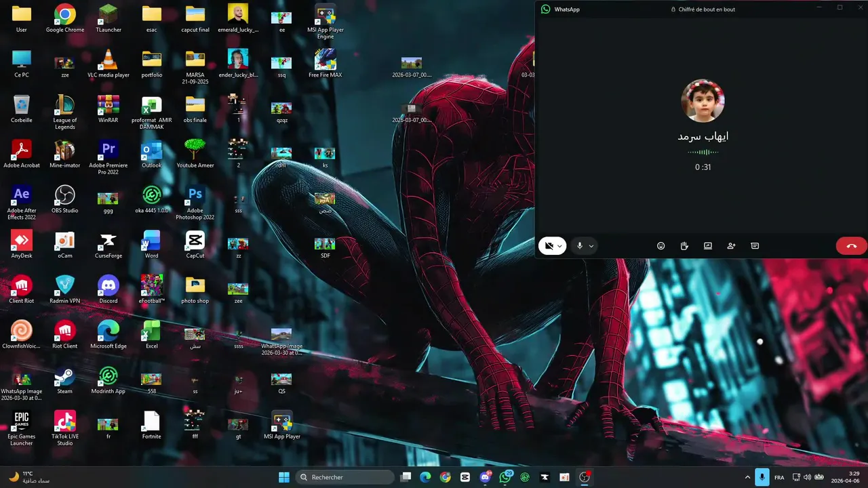This screenshot has width=868, height=488.
Task: Select Steam desktop shortcut
Action: coord(65,380)
